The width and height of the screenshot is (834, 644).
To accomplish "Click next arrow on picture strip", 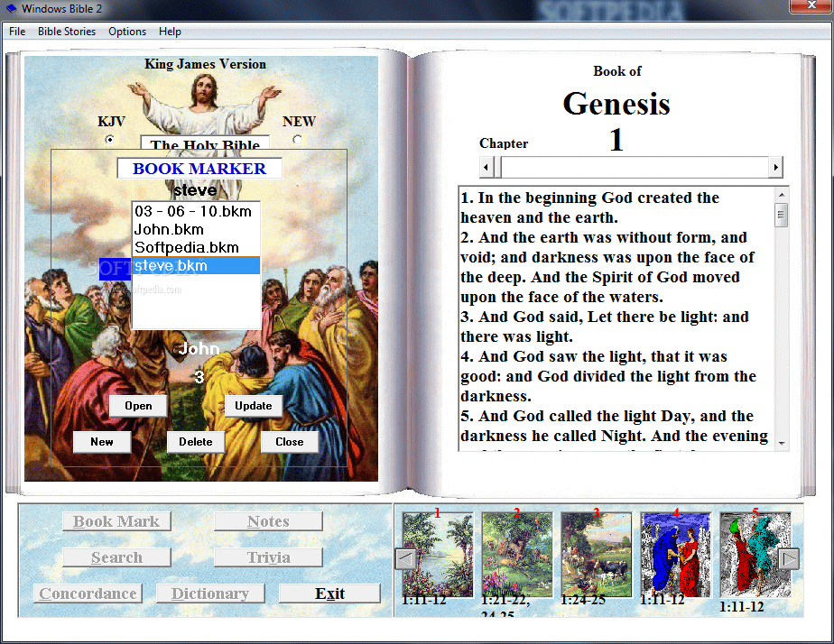I will pyautogui.click(x=789, y=559).
